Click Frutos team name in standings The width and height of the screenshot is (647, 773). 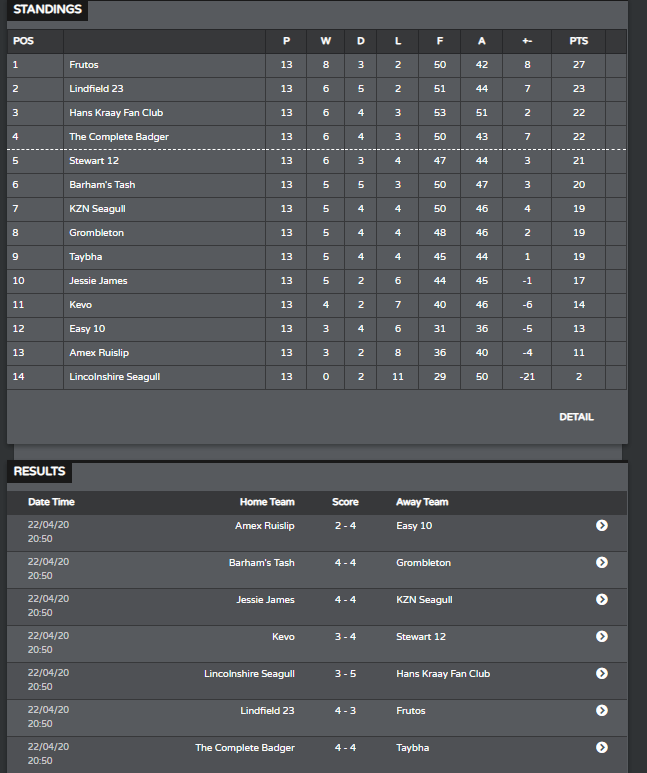84,65
